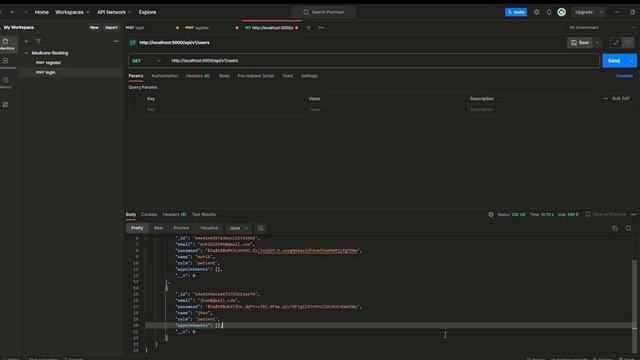Open the request Settings tab
640x360 pixels.
pyautogui.click(x=309, y=76)
